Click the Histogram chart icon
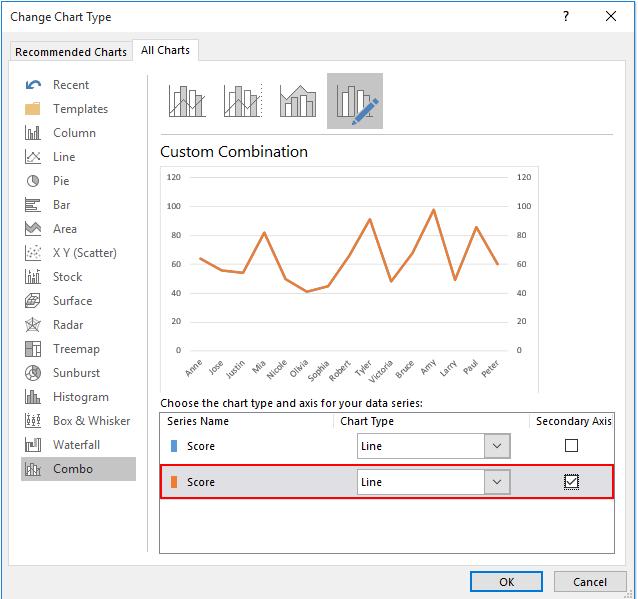This screenshot has width=638, height=599. tap(33, 397)
